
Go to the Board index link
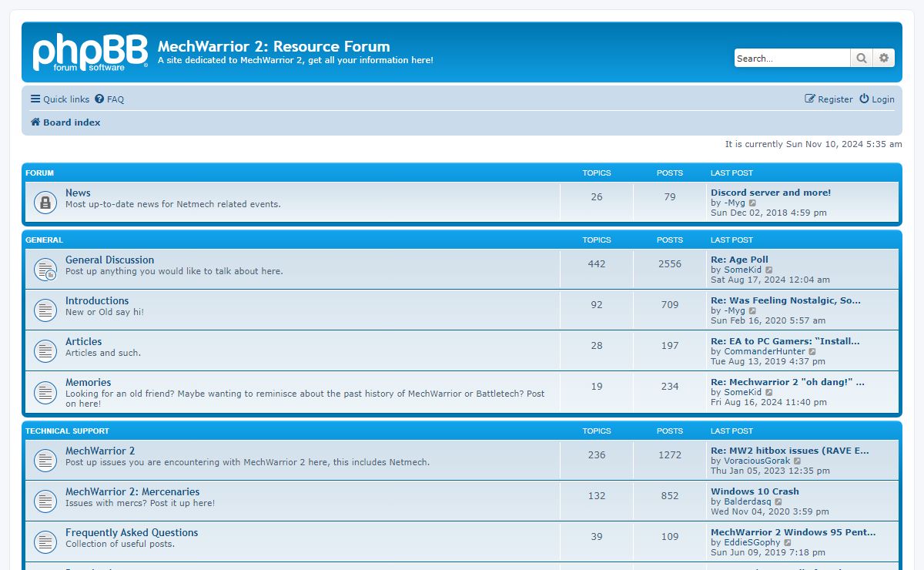(65, 122)
